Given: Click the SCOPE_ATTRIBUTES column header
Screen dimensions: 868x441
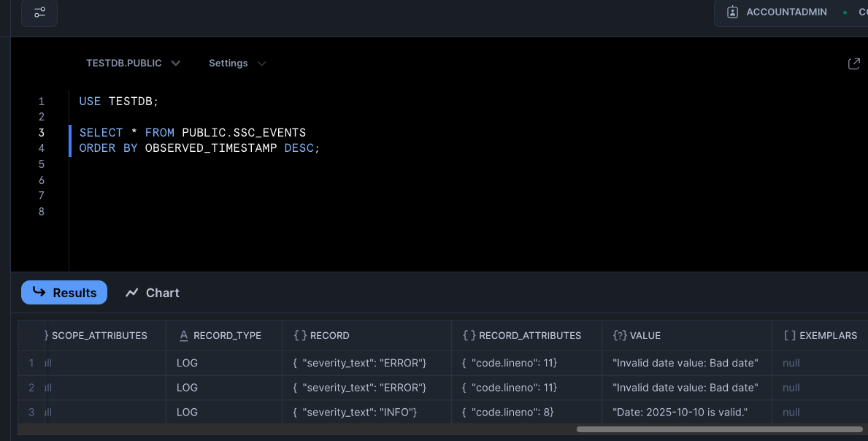Looking at the screenshot, I should coord(99,336).
